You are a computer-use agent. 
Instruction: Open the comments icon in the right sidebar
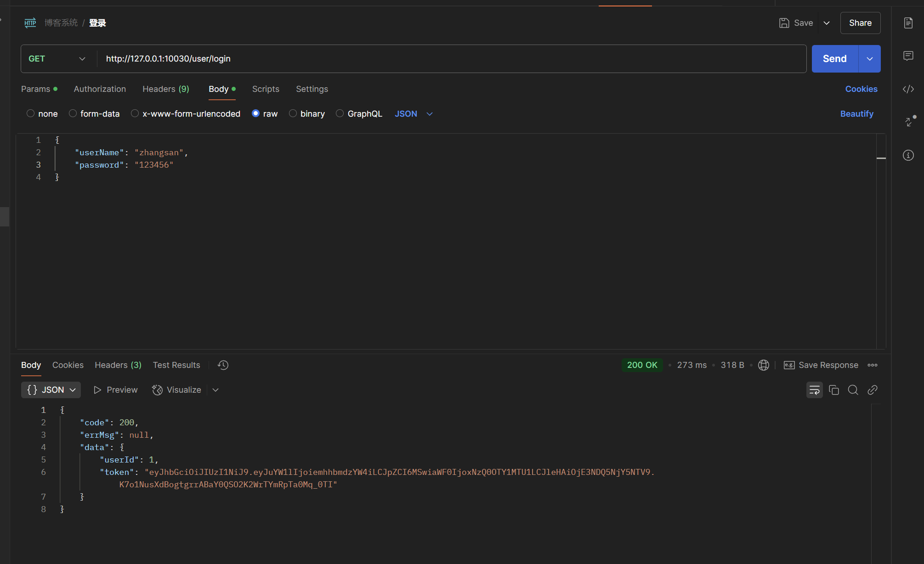pyautogui.click(x=908, y=56)
